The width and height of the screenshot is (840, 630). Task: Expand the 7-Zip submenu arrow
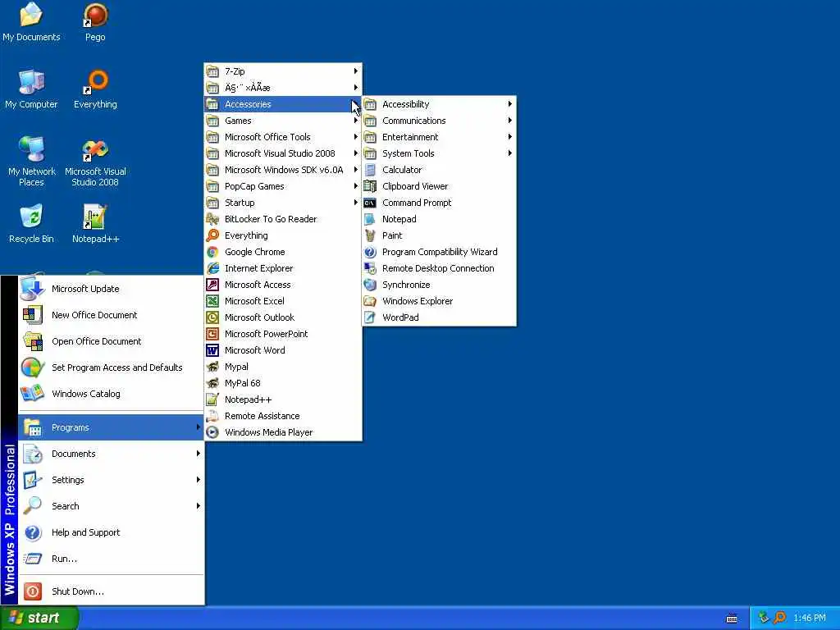[x=356, y=71]
